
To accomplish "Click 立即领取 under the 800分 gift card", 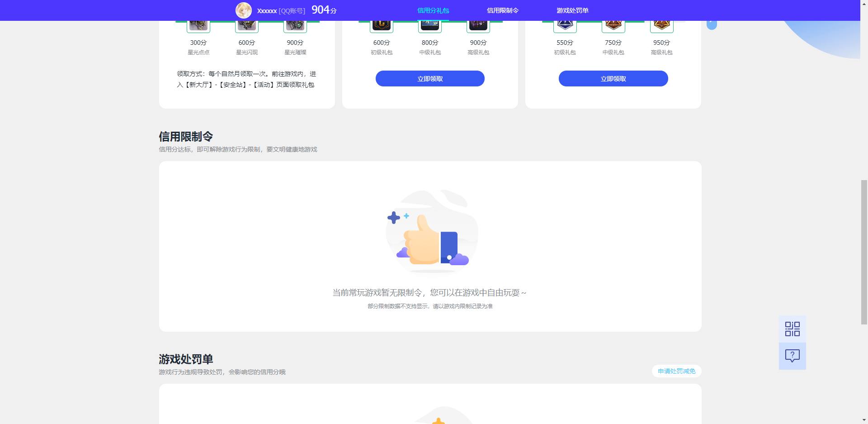I will tap(430, 79).
